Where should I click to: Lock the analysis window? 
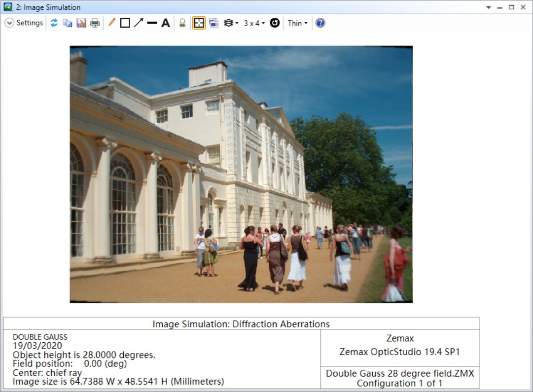[x=182, y=23]
